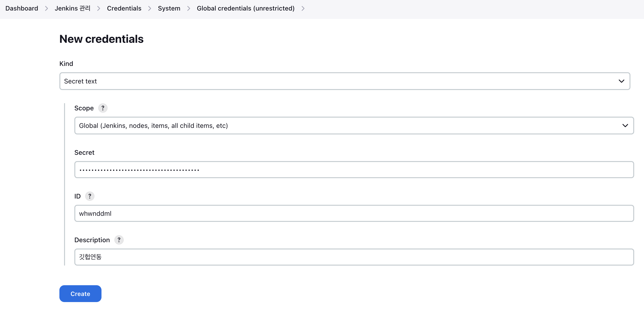Click the ID help question mark icon
This screenshot has height=310, width=644.
pyautogui.click(x=90, y=196)
